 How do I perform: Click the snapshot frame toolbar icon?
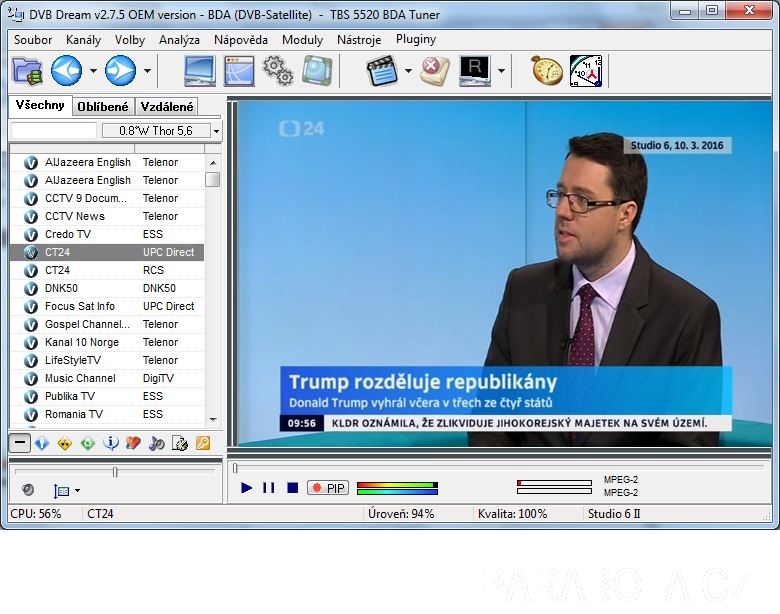click(x=316, y=71)
